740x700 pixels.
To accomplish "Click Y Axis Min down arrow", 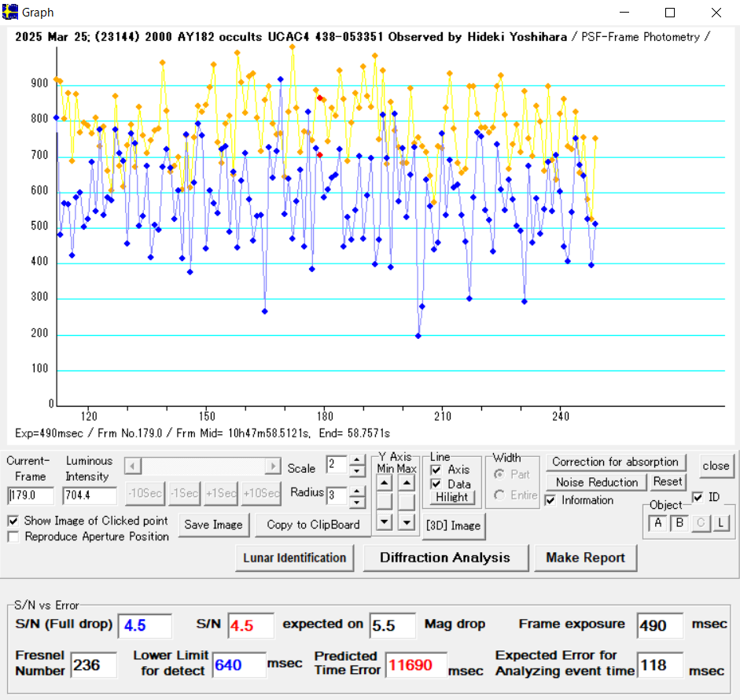I will [384, 521].
